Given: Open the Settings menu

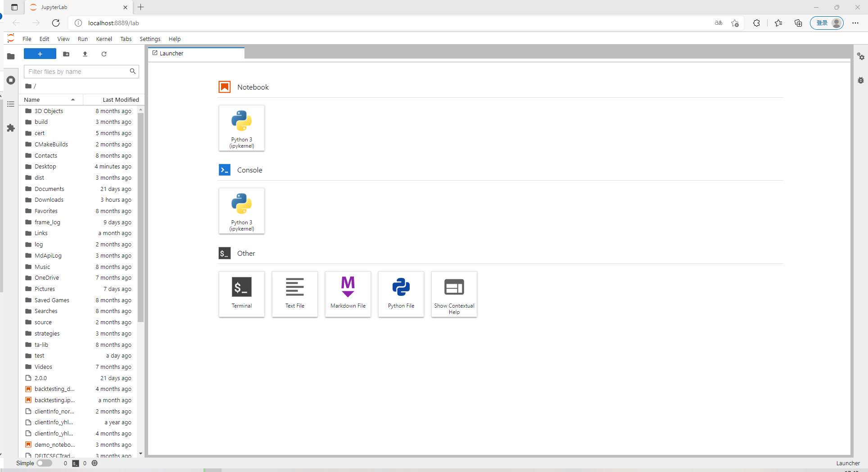Looking at the screenshot, I should (150, 39).
